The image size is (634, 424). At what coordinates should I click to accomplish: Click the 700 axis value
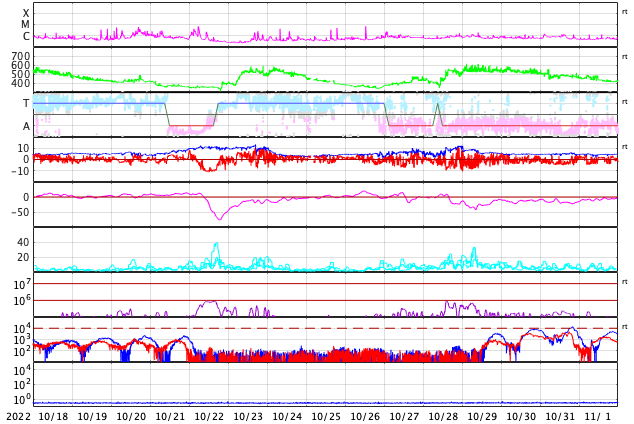21,56
